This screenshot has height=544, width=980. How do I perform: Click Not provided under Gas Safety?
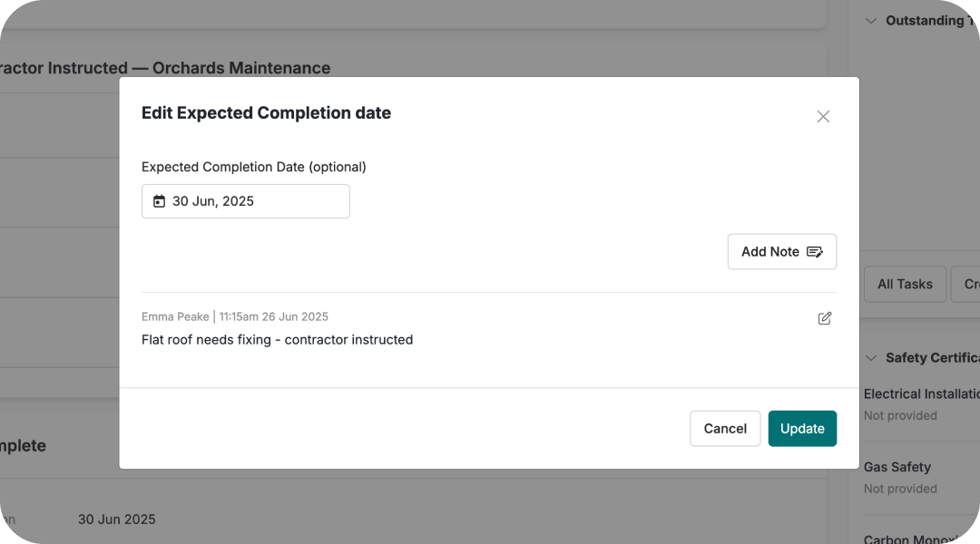(900, 489)
